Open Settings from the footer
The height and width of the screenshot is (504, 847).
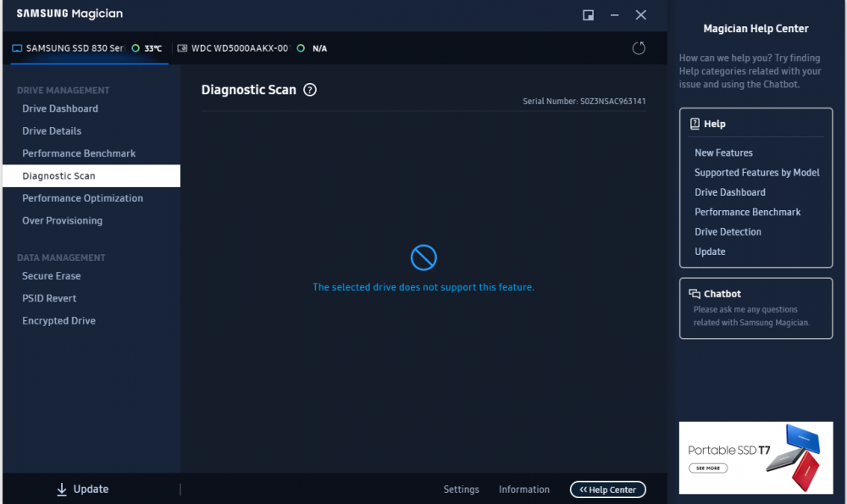(462, 490)
